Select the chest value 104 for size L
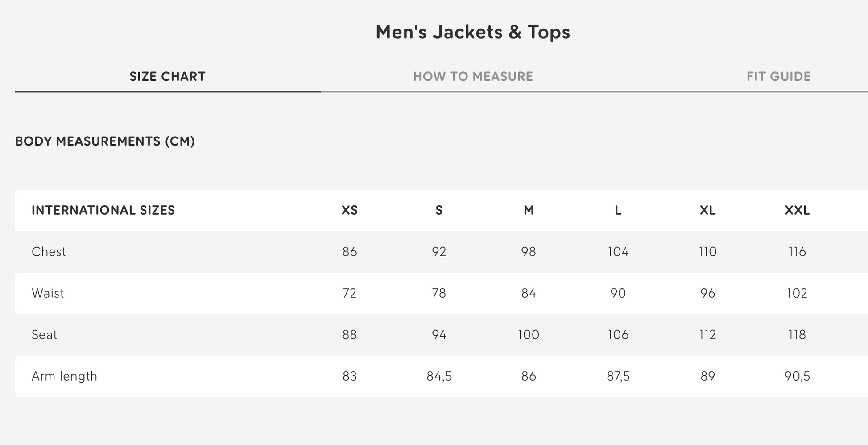This screenshot has width=868, height=445. 618,251
